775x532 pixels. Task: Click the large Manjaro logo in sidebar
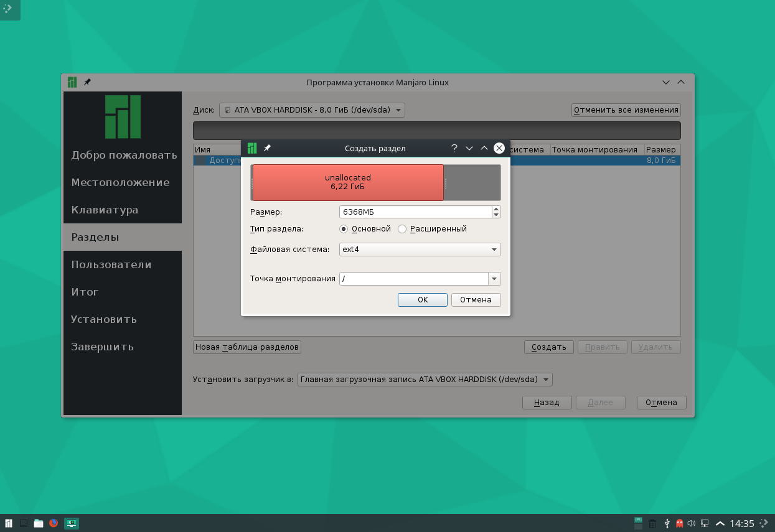pos(123,116)
